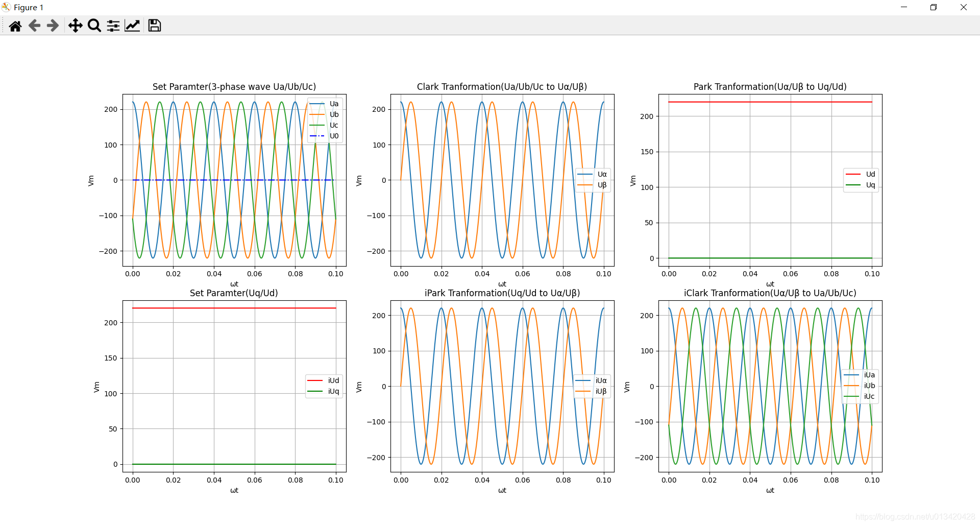Screen dimensions: 980x526
Task: Minimize the Figure 1 window
Action: (x=904, y=7)
